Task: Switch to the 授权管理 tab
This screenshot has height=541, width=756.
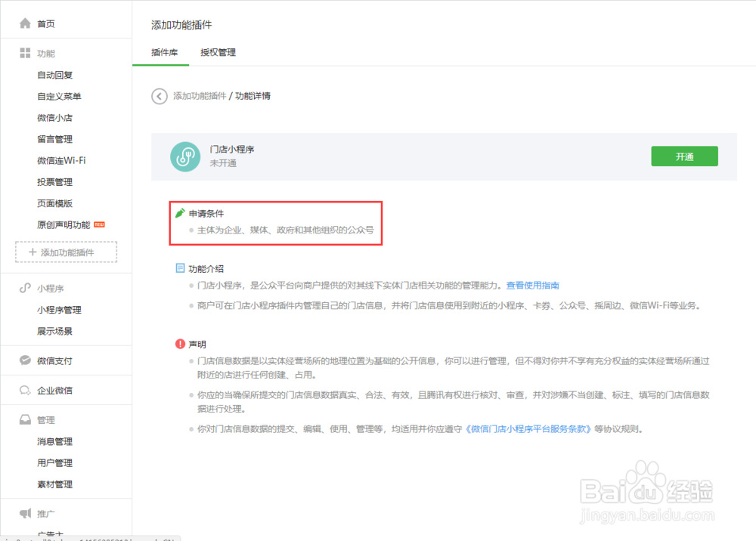Action: 218,52
